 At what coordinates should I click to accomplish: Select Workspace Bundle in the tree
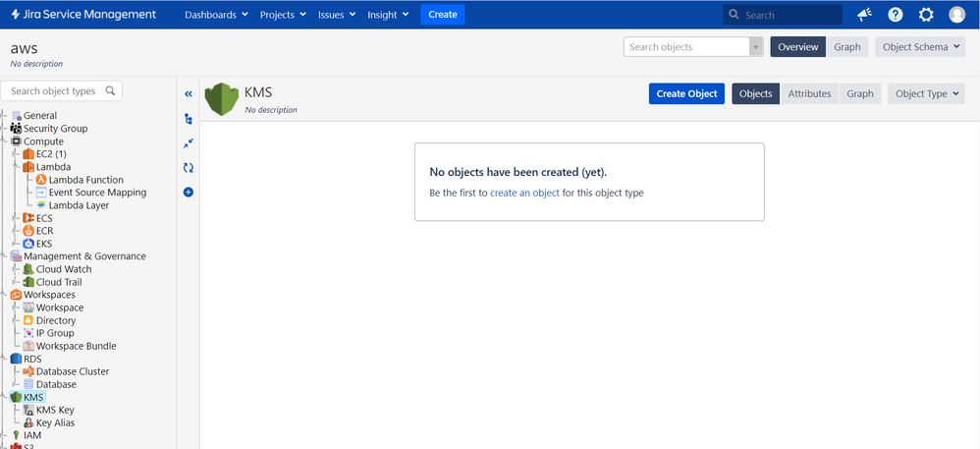77,346
